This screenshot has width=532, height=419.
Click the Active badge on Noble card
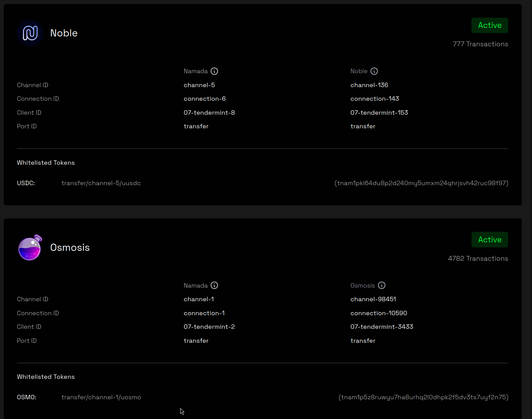coord(490,26)
